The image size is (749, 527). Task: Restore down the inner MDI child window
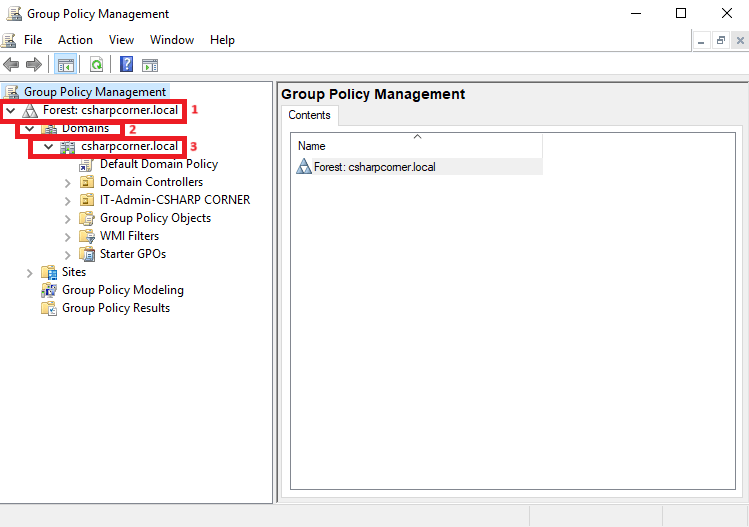[x=721, y=41]
